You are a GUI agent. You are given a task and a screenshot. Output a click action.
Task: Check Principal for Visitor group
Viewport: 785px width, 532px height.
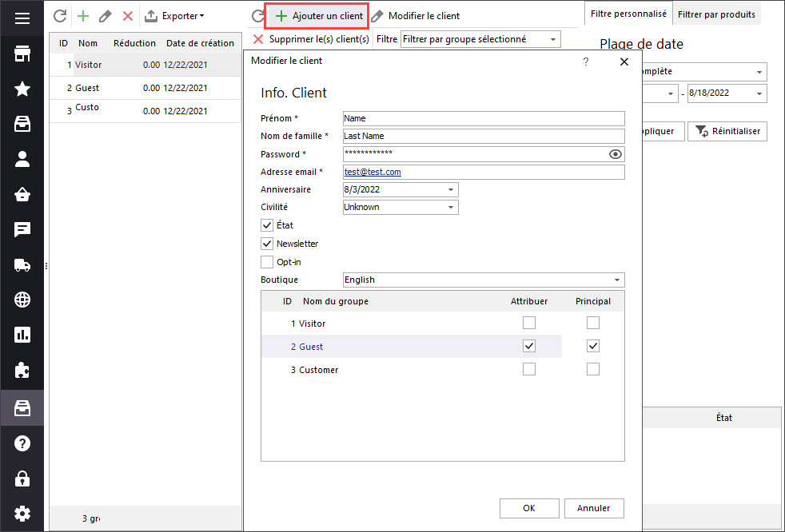pos(593,323)
